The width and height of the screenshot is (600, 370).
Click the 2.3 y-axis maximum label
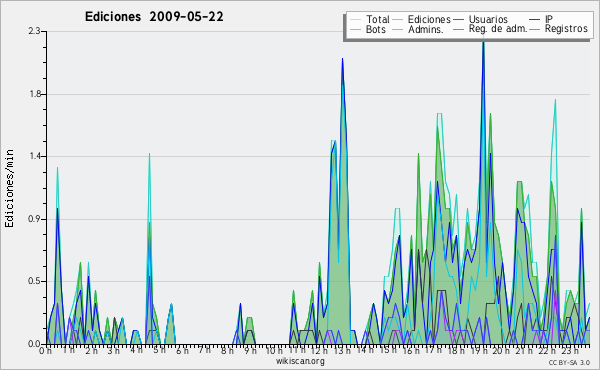click(x=35, y=31)
